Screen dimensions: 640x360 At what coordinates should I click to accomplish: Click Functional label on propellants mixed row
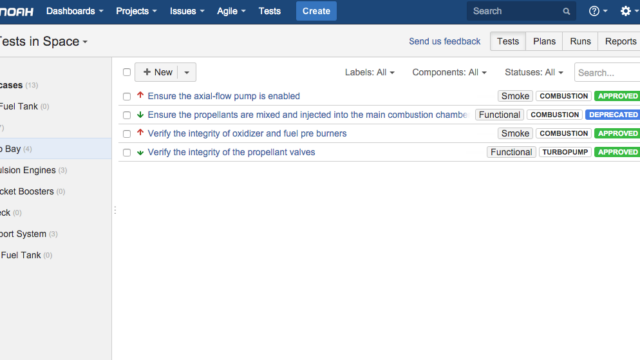pyautogui.click(x=499, y=115)
